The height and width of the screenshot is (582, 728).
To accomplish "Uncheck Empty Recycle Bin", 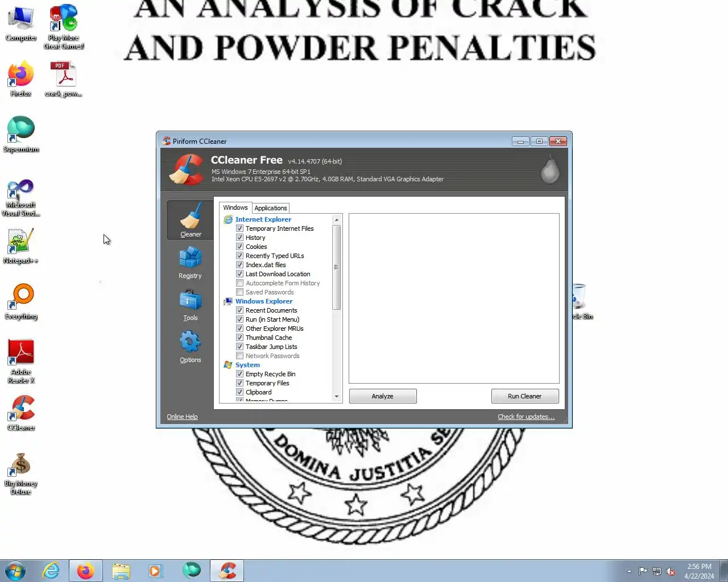I will [x=240, y=374].
